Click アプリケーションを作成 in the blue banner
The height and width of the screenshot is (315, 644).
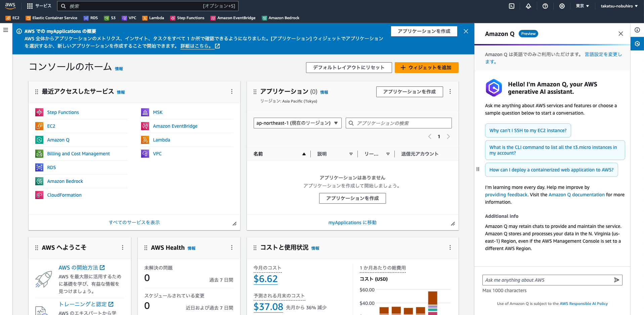(424, 31)
